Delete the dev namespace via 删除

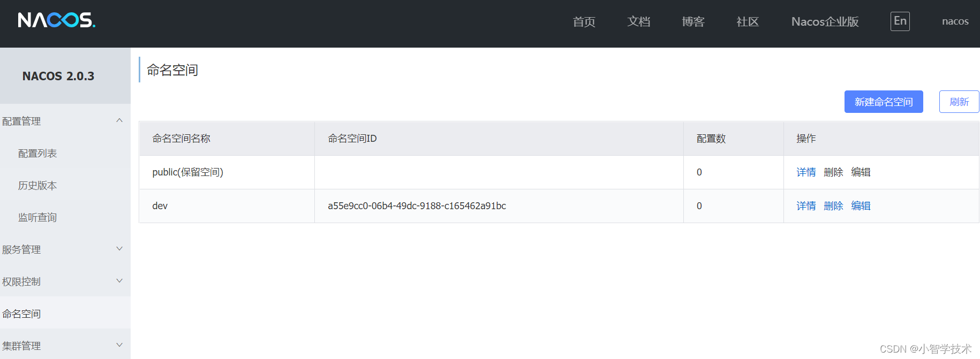tap(833, 206)
